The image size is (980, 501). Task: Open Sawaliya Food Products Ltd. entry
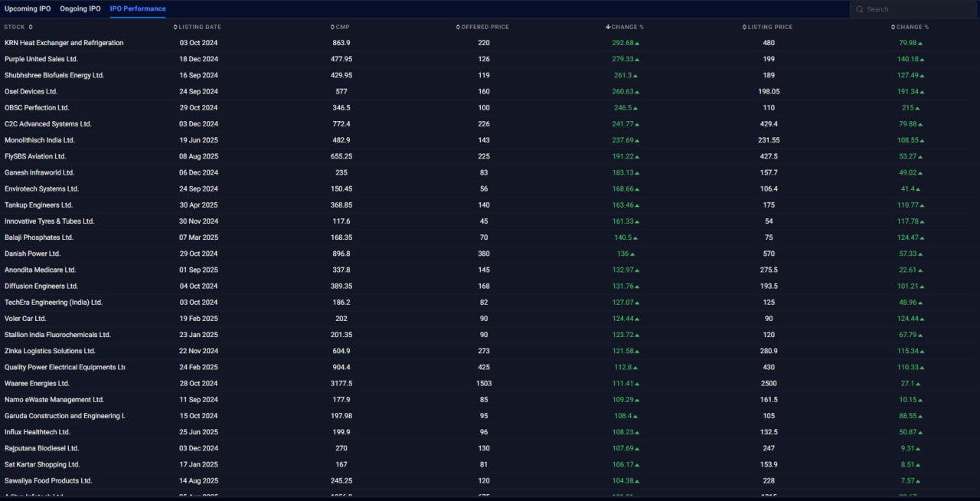[48, 480]
